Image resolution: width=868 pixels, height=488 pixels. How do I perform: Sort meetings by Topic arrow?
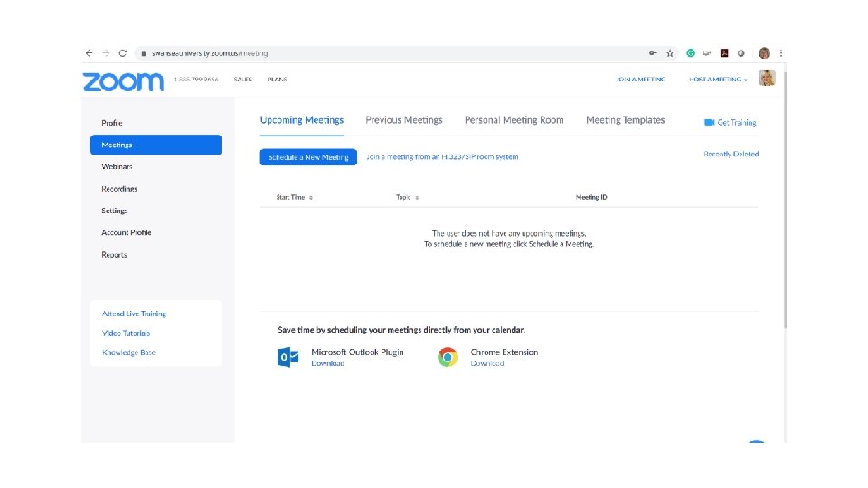(x=417, y=198)
